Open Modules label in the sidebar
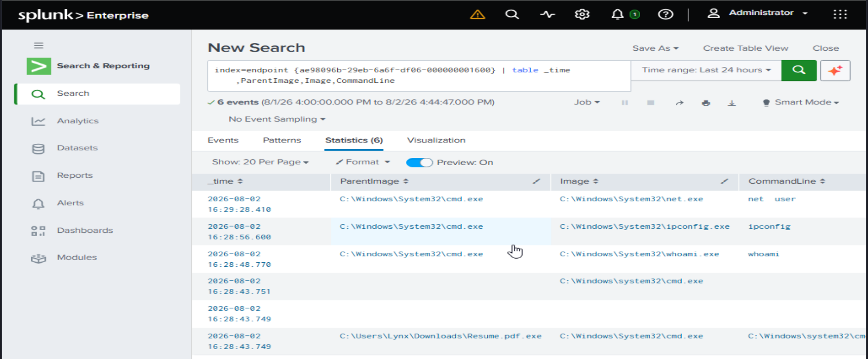This screenshot has height=359, width=868. 77,257
